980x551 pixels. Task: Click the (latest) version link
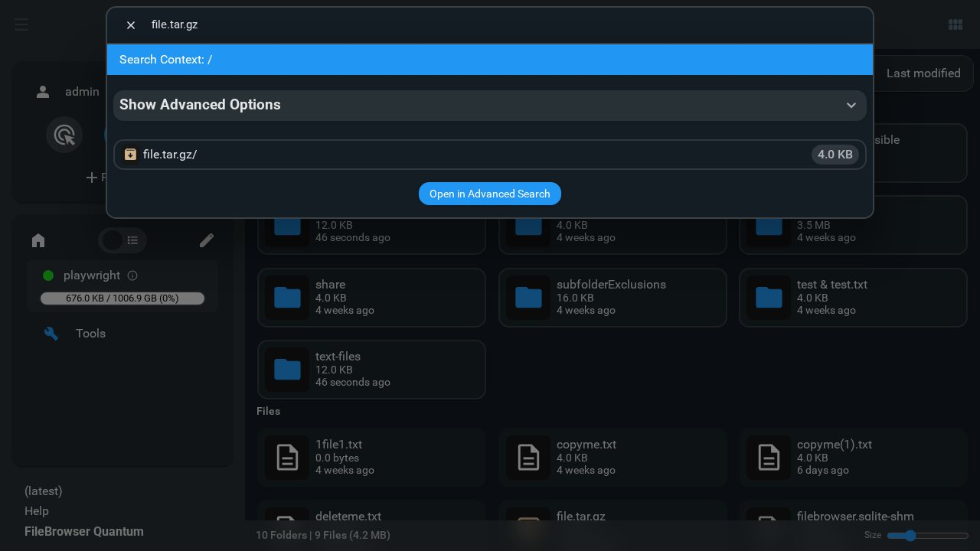[x=44, y=491]
